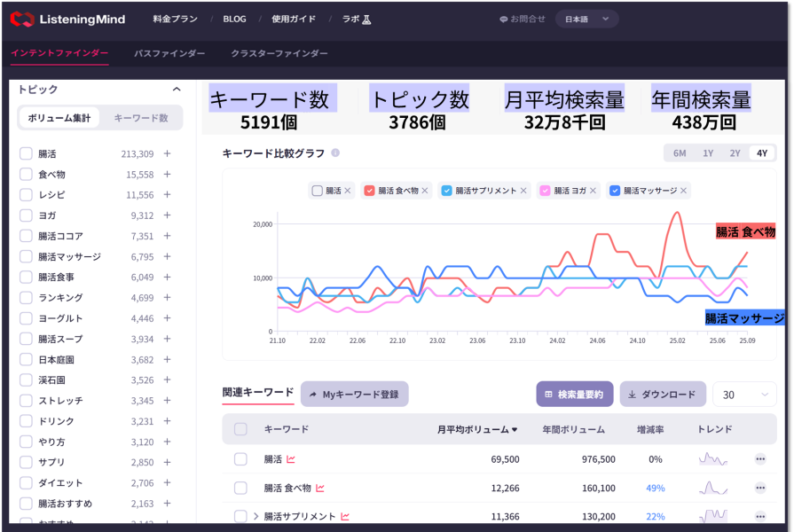The width and height of the screenshot is (794, 532).
Task: Click the Myキーワード登録 button
Action: tap(354, 394)
